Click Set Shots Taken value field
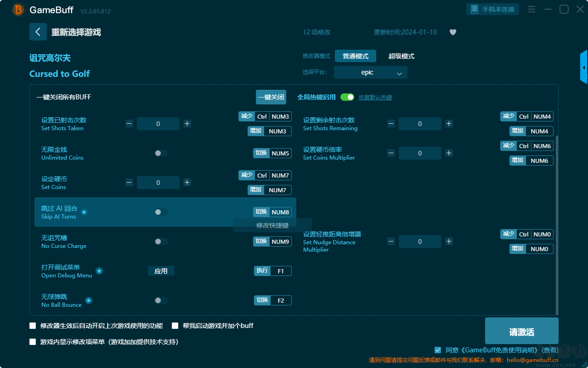 (158, 124)
